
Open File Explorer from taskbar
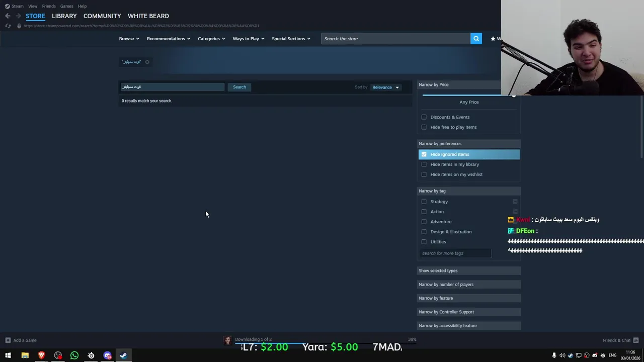pos(25,355)
